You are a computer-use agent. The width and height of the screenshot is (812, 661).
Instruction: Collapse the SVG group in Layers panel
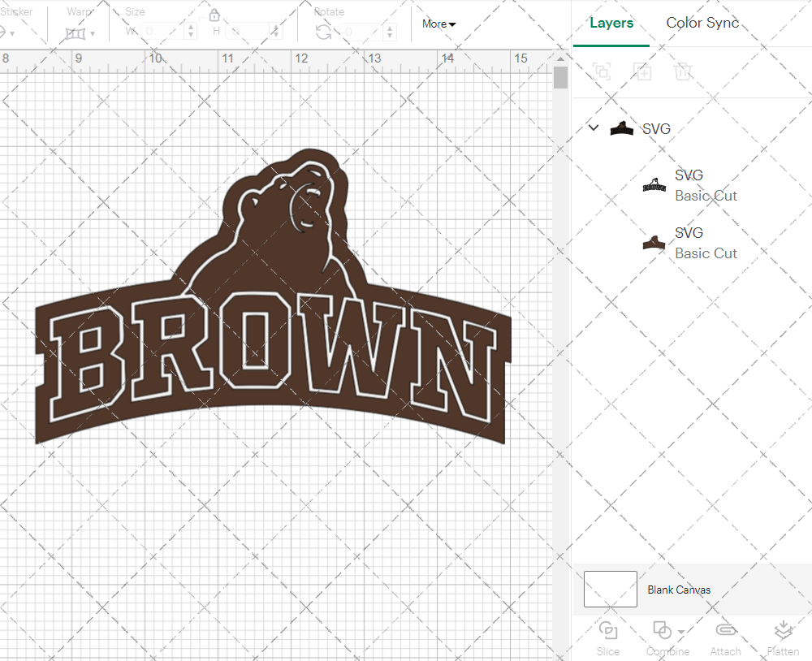(x=593, y=127)
